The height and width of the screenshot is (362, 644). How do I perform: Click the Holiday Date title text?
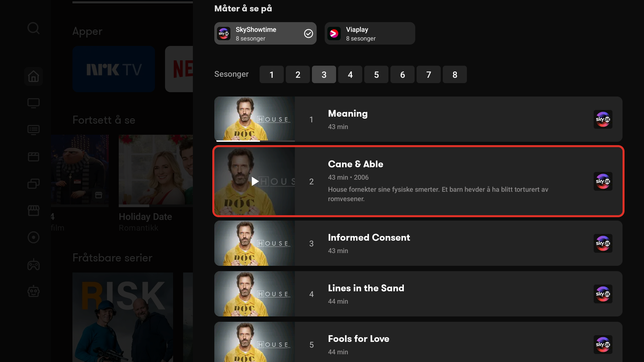145,217
